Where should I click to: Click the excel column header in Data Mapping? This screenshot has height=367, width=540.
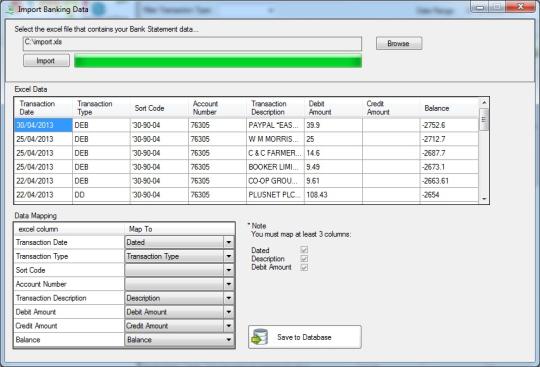click(x=69, y=229)
